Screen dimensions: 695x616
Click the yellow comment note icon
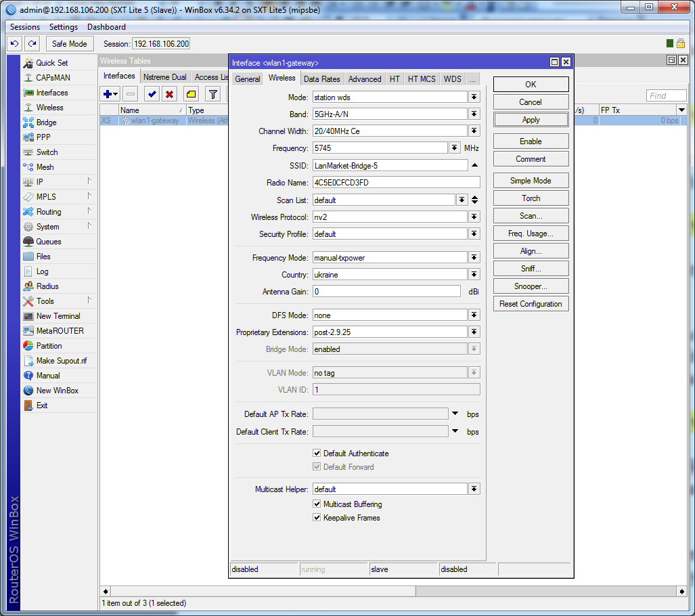[191, 94]
